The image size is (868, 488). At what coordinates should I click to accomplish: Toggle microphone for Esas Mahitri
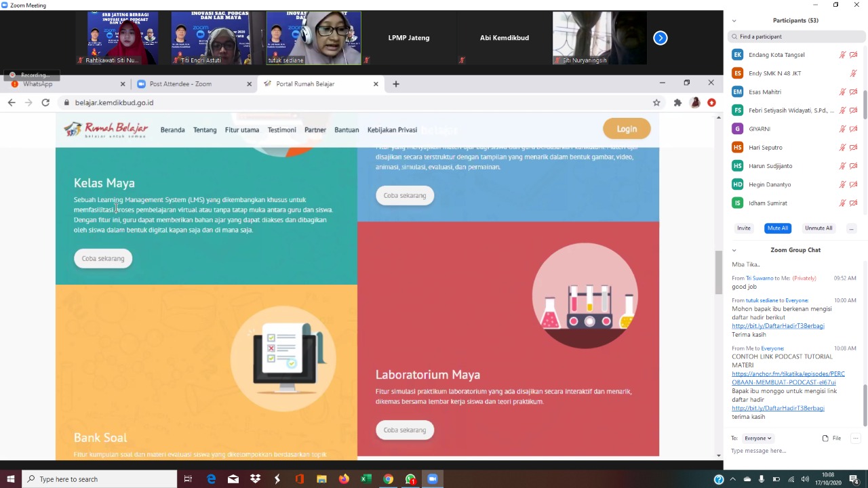click(843, 91)
